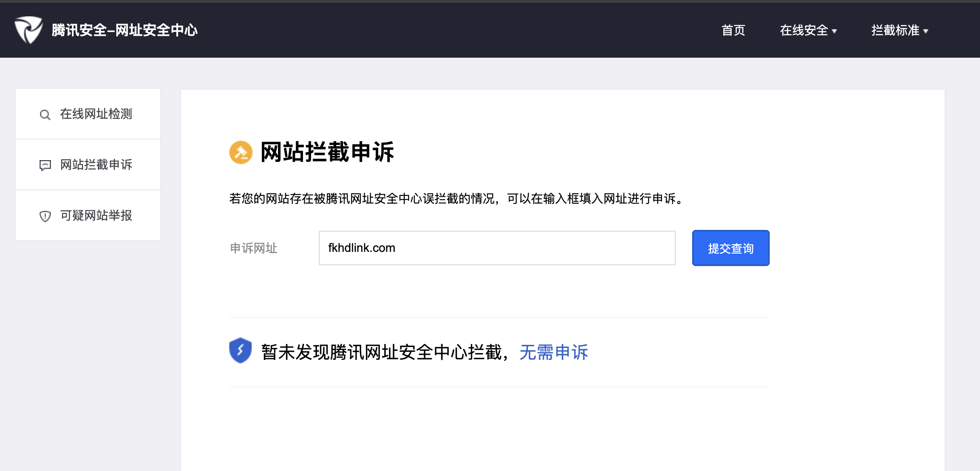Image resolution: width=980 pixels, height=471 pixels.
Task: Click the 腾讯安全-网址安全中心 site title
Action: pyautogui.click(x=125, y=30)
